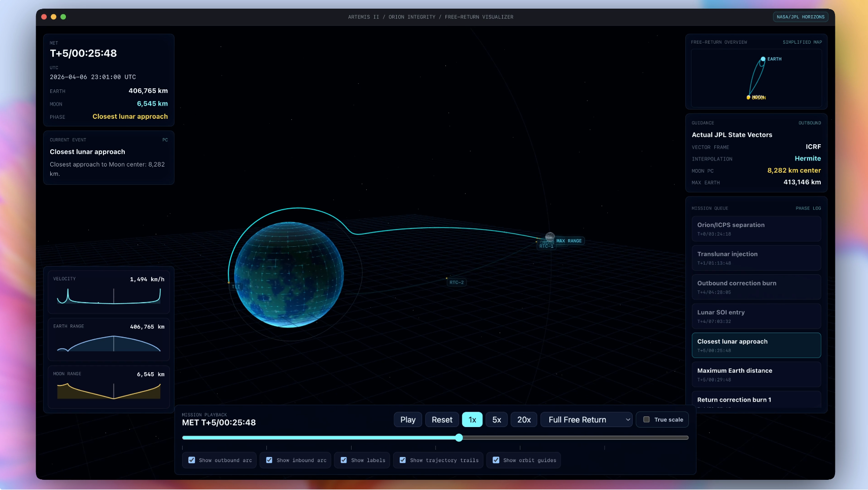Click the Hermite interpolation value
The height and width of the screenshot is (490, 868).
point(808,158)
